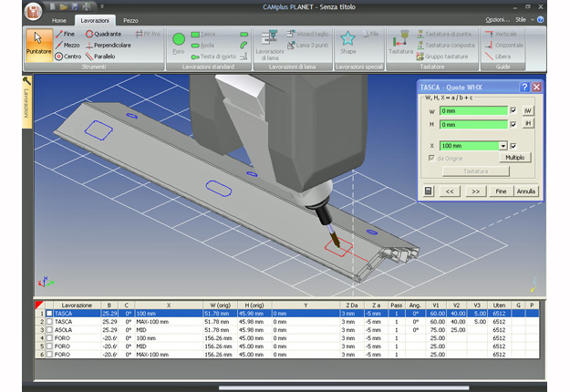Click the blue help icon near Stile
The height and width of the screenshot is (392, 570).
(540, 20)
